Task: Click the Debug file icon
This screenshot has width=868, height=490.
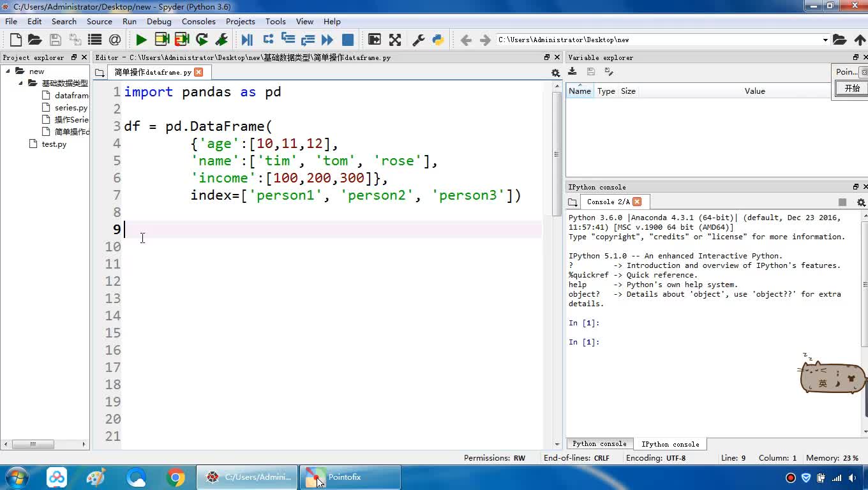Action: pyautogui.click(x=247, y=40)
